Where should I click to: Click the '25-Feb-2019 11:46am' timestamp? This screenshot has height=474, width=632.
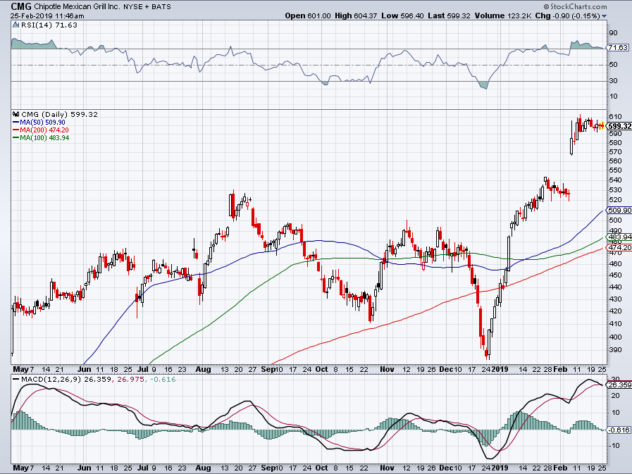(47, 16)
